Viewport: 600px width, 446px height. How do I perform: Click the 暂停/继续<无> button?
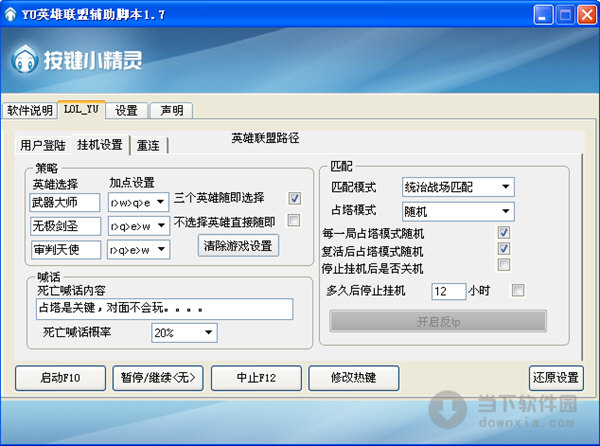pyautogui.click(x=158, y=378)
